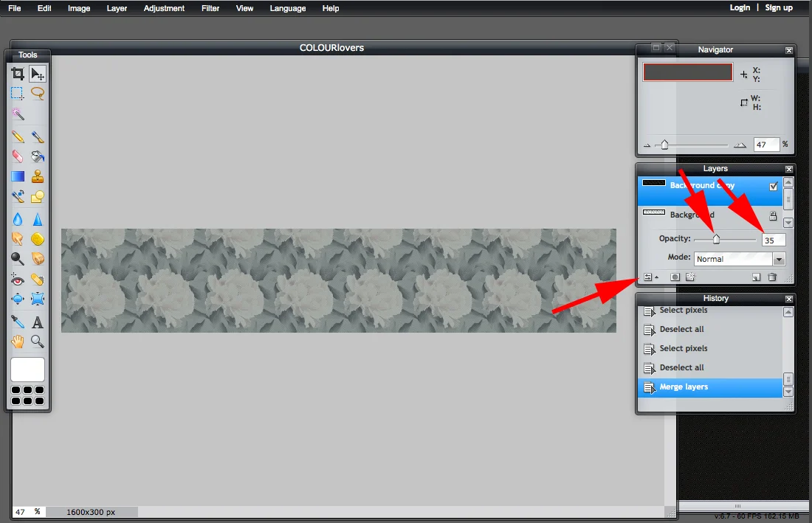This screenshot has width=812, height=523.
Task: Select the Lasso tool
Action: pyautogui.click(x=38, y=94)
